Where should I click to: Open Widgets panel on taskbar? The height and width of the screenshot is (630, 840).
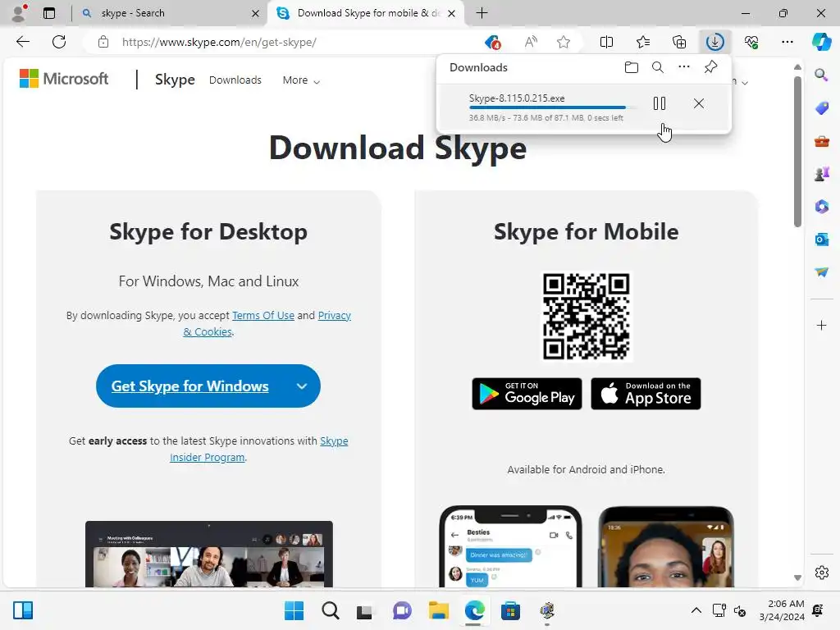[x=23, y=610]
